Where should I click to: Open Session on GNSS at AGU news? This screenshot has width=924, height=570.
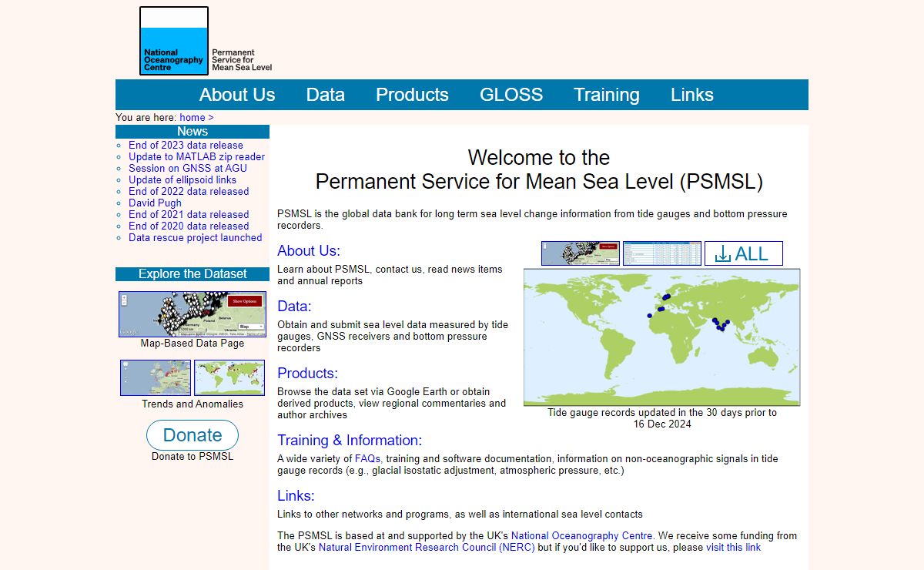pos(188,168)
